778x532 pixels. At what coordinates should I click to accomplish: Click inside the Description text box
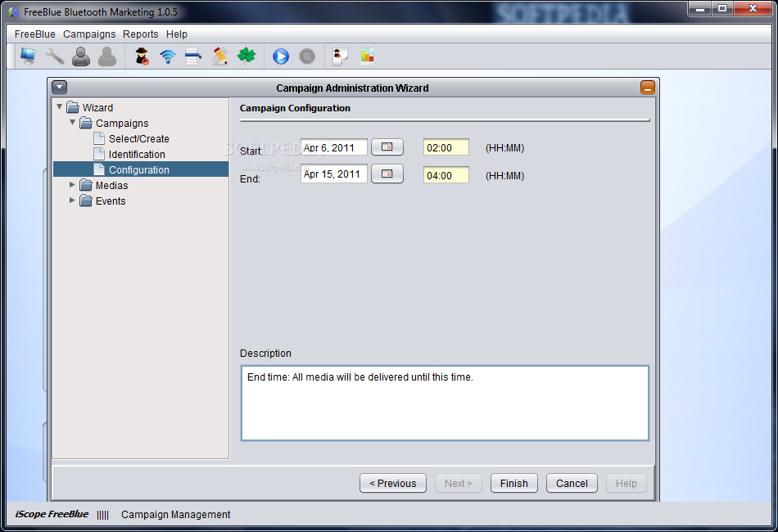[445, 403]
